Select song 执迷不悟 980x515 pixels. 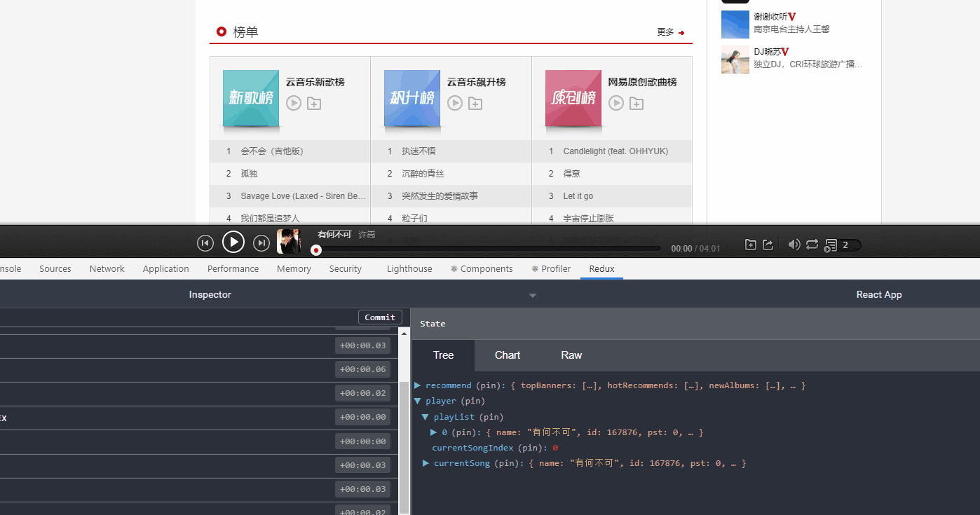tap(419, 151)
